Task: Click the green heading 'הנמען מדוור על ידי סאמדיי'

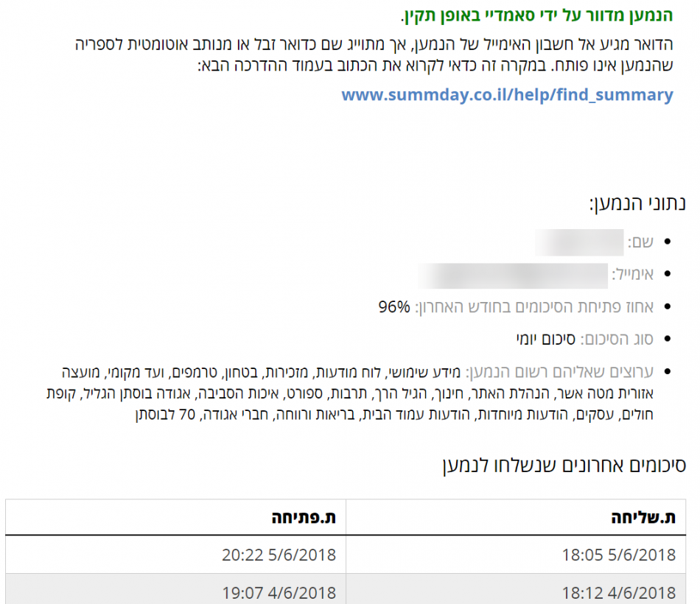Action: tap(537, 15)
